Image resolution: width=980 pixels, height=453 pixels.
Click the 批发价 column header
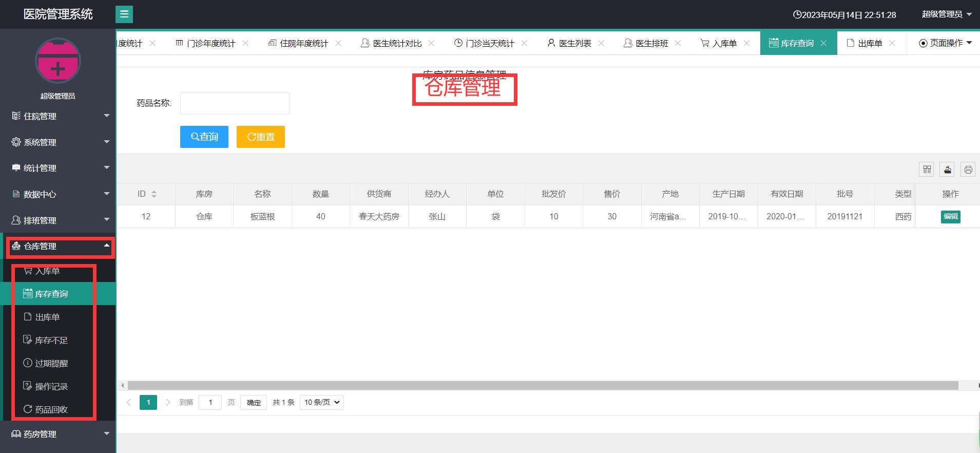click(x=554, y=194)
